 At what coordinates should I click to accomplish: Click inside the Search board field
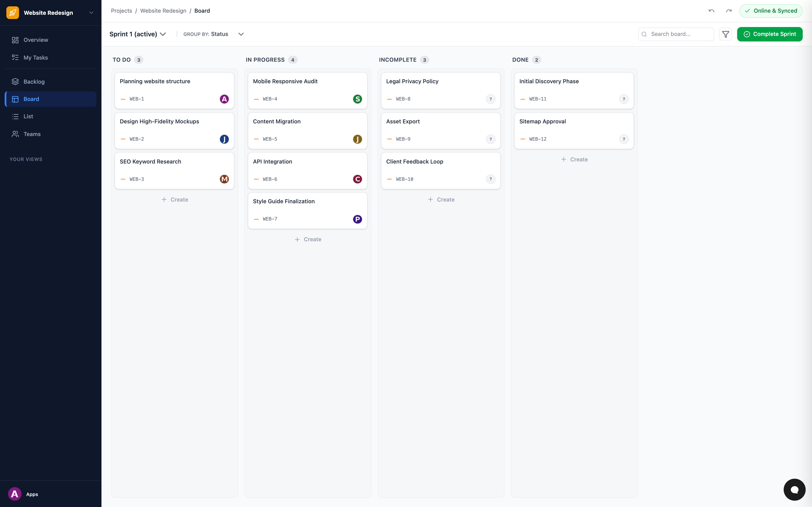click(x=676, y=34)
